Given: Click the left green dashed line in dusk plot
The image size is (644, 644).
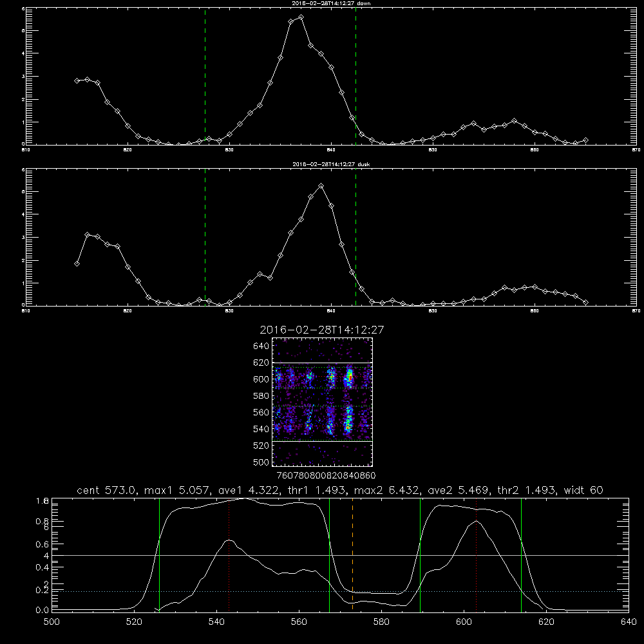Looking at the screenshot, I should [205, 237].
